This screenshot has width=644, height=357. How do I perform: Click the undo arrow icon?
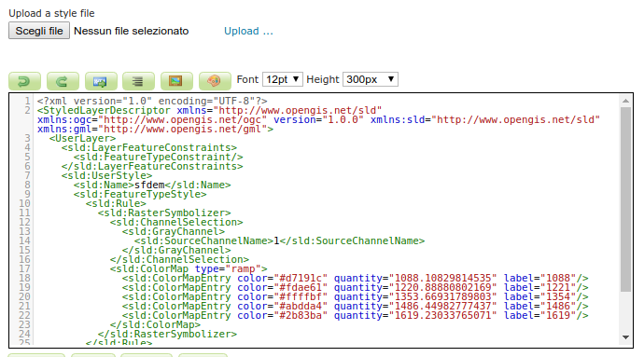click(24, 81)
